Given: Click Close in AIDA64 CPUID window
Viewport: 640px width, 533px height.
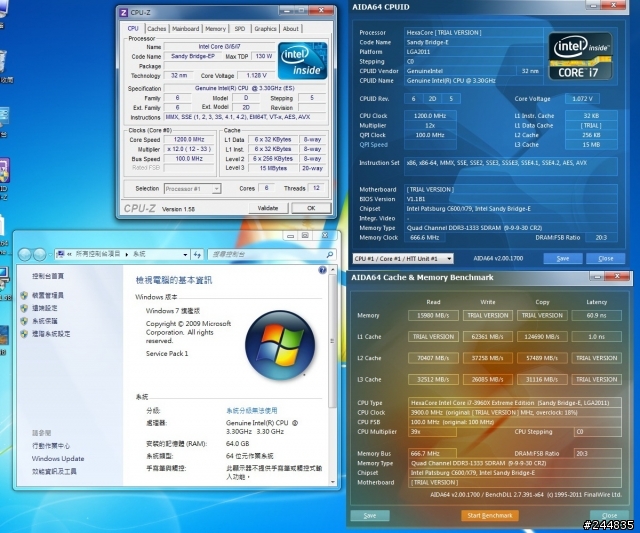Looking at the screenshot, I should pyautogui.click(x=606, y=258).
